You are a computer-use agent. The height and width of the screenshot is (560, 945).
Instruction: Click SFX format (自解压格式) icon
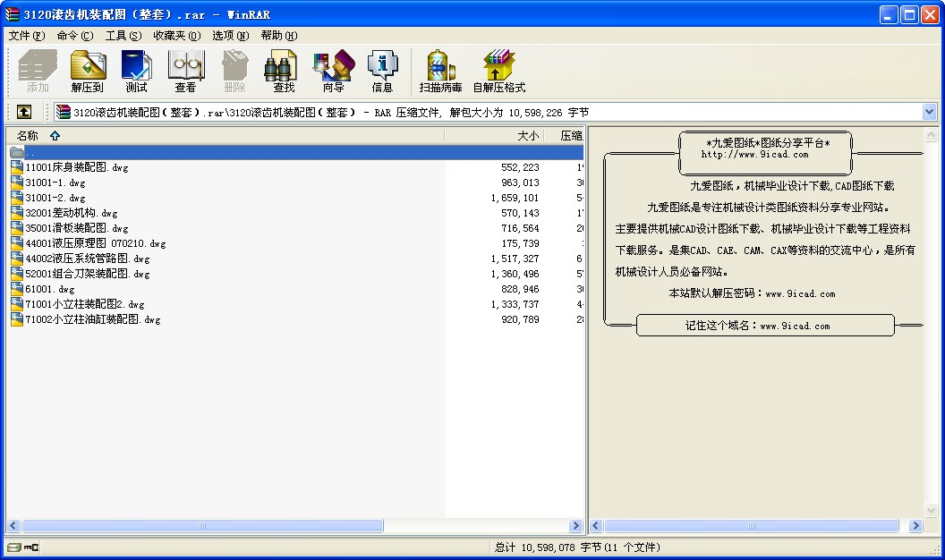click(499, 71)
